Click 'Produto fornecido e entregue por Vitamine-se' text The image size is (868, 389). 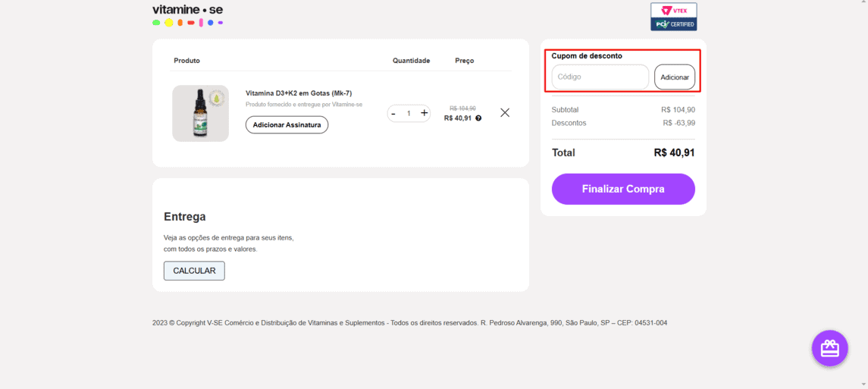pyautogui.click(x=304, y=105)
